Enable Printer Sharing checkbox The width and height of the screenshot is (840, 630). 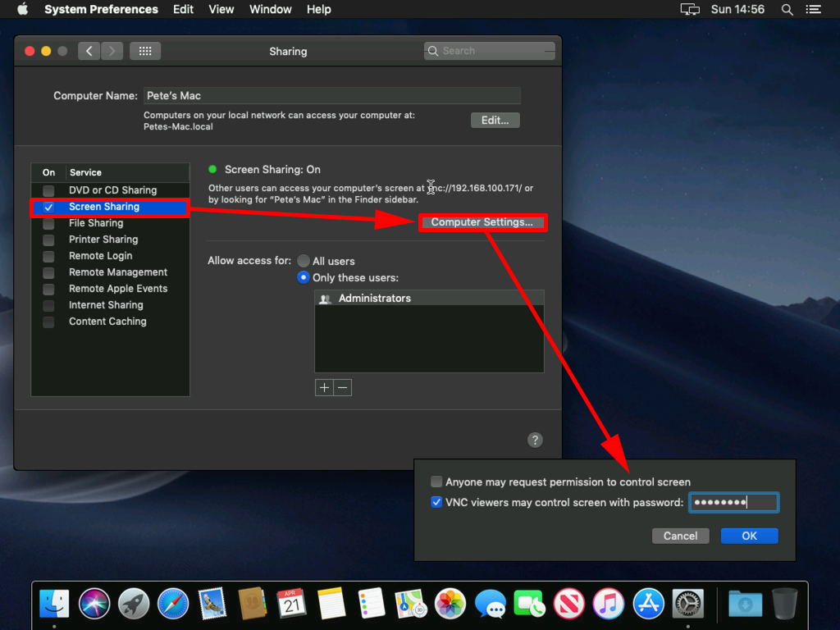pos(48,240)
